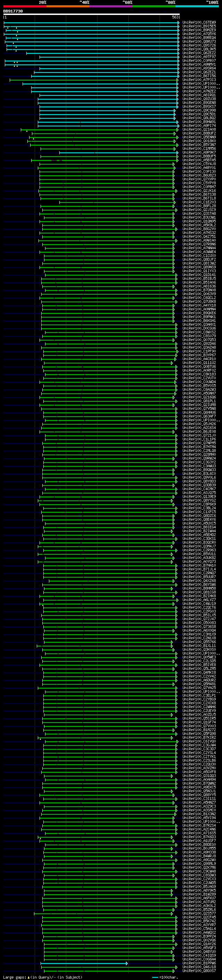Select hit label UniRef100_B9SKS7

point(199,106)
